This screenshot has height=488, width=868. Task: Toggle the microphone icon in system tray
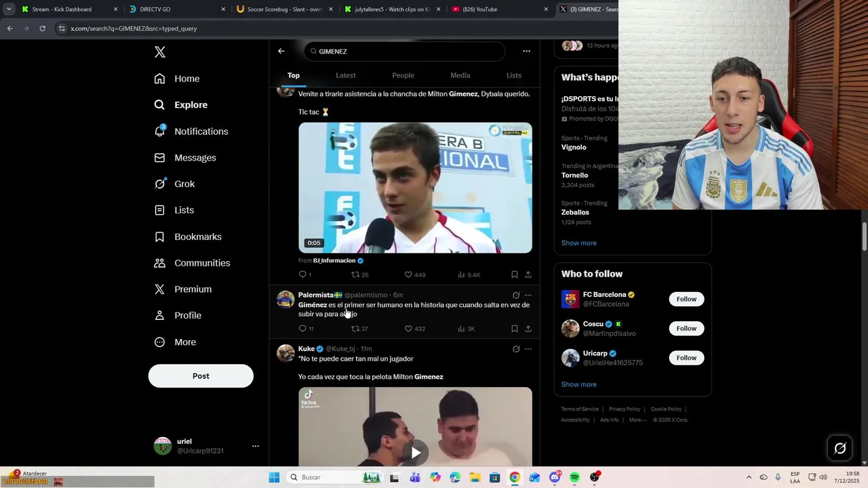click(x=778, y=477)
